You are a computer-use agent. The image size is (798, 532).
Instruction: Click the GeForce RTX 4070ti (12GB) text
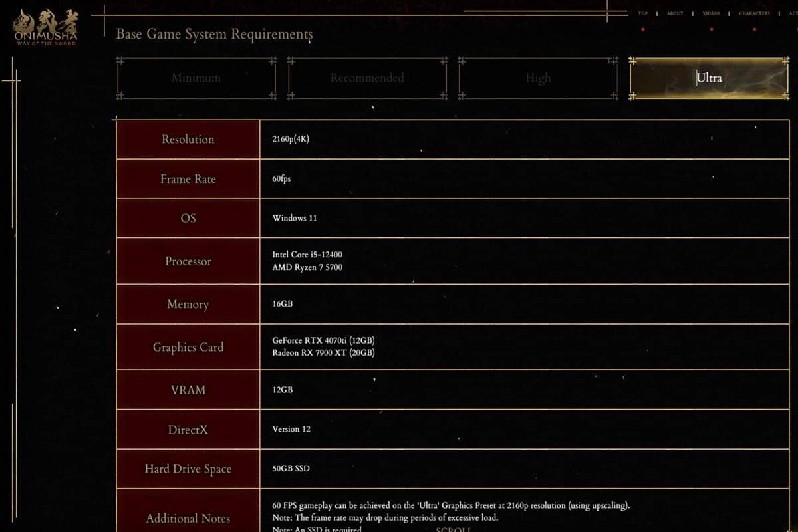pyautogui.click(x=323, y=340)
